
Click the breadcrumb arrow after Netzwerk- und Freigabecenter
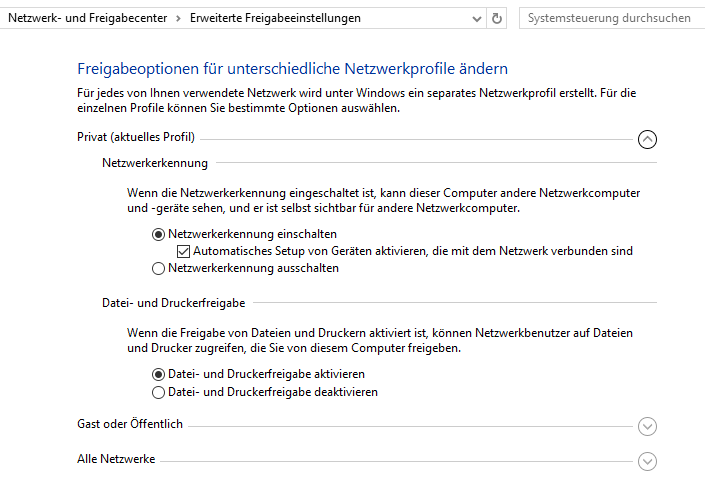(178, 18)
